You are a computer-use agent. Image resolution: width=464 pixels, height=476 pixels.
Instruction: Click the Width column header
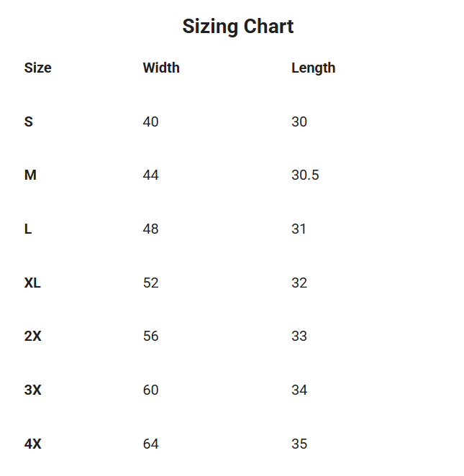click(x=161, y=68)
